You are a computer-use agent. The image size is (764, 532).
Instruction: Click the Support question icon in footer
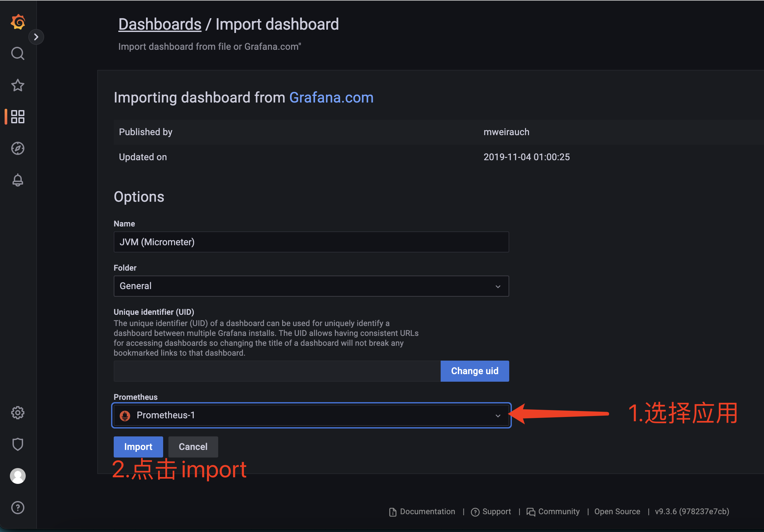475,512
